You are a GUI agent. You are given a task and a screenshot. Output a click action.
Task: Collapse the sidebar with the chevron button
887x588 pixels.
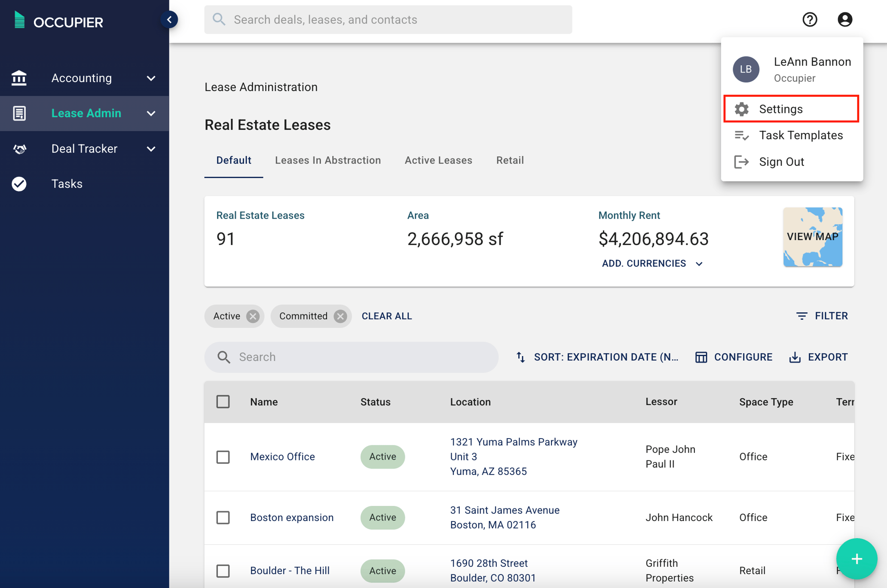click(169, 19)
